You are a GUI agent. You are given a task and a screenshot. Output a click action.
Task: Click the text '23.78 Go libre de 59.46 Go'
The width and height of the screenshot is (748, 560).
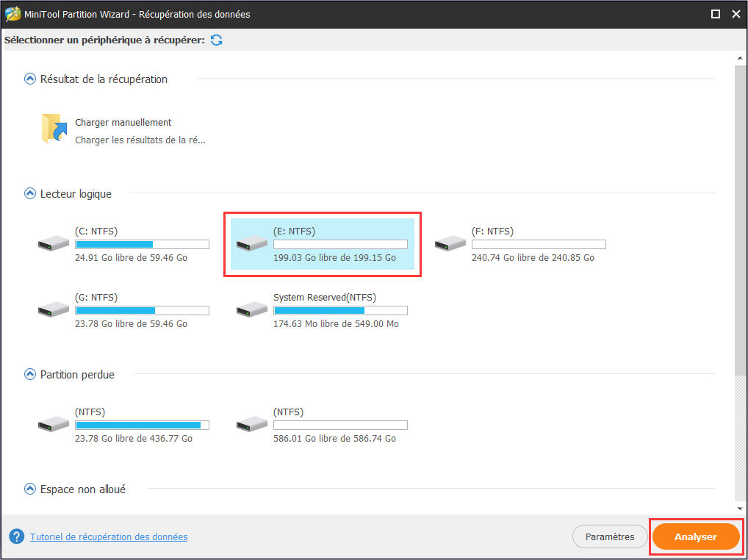[132, 324]
